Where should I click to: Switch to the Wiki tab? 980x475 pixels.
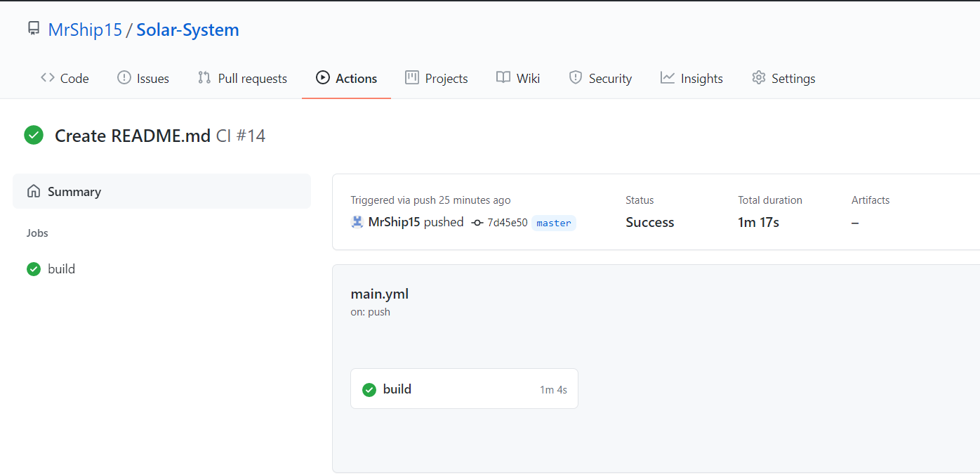pyautogui.click(x=518, y=78)
